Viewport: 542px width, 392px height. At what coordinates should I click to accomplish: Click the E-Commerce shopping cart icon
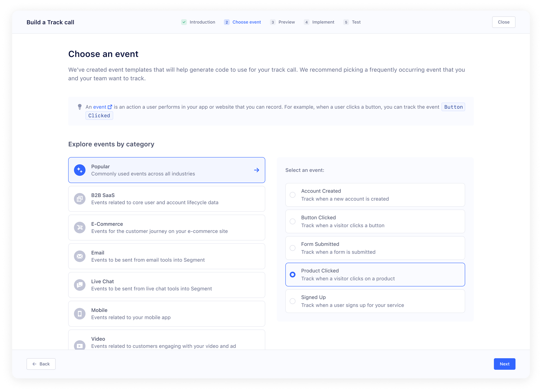coord(80,227)
